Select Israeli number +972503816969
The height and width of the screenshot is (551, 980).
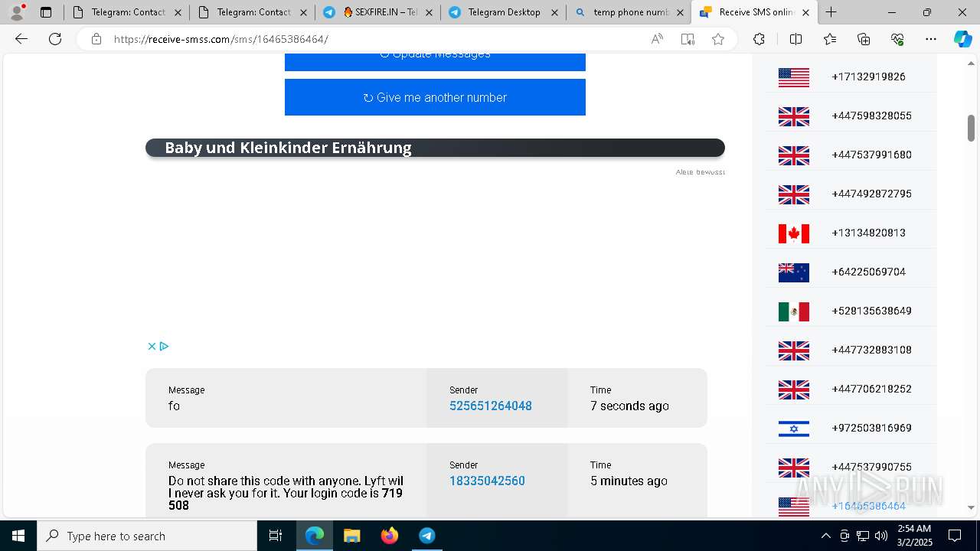(871, 428)
